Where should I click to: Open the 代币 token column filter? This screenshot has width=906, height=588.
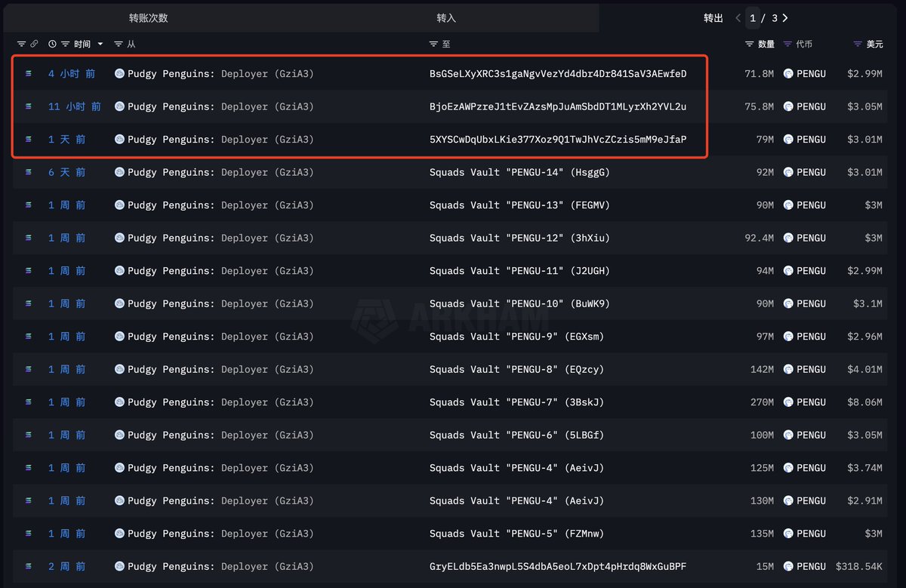pos(787,45)
